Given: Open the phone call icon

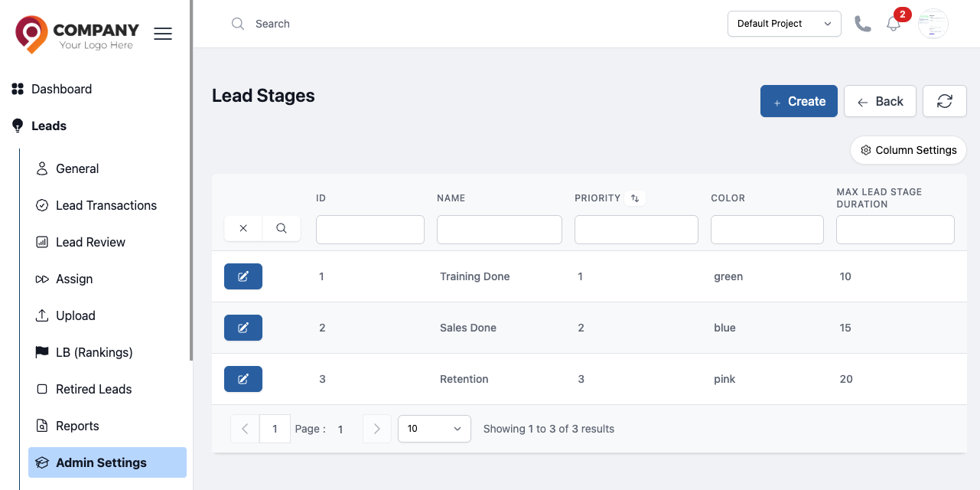Looking at the screenshot, I should tap(863, 24).
